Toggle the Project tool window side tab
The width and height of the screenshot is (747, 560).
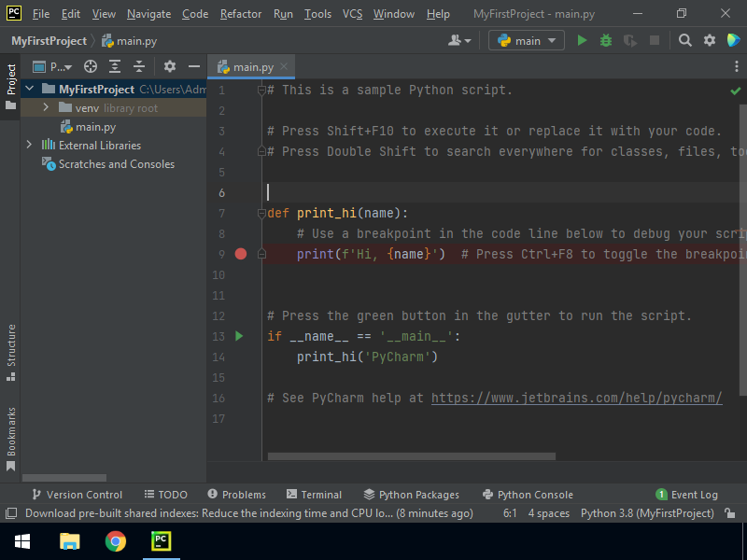[11, 86]
